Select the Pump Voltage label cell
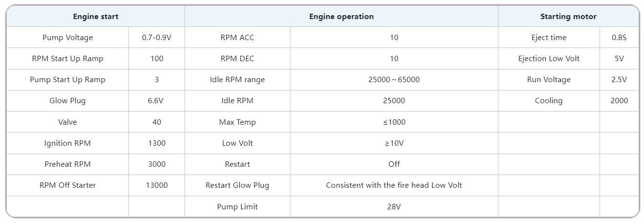Screen dimensions: 644x224 [67, 38]
